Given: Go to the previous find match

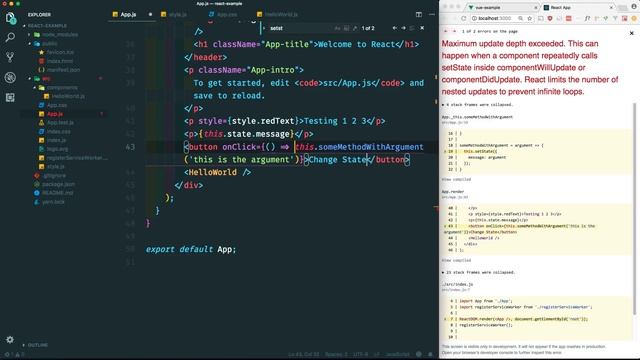Looking at the screenshot, I should [394, 28].
